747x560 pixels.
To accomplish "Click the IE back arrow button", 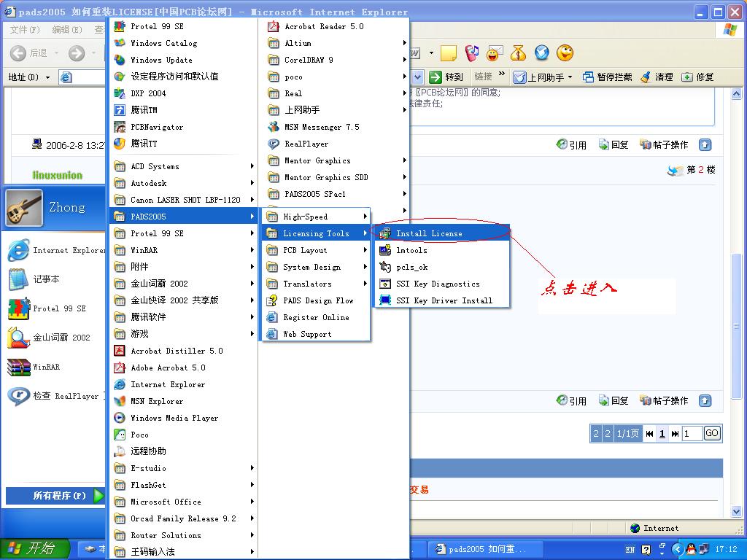I will (18, 52).
